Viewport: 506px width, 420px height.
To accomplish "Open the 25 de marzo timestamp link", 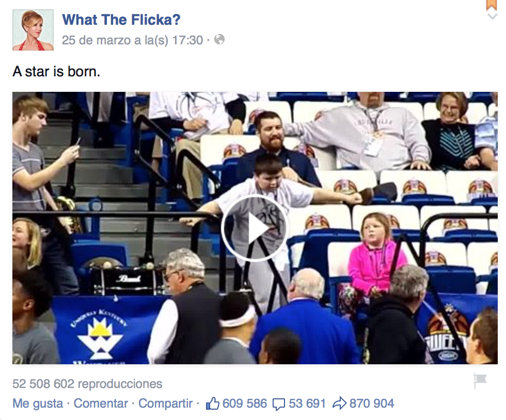I will pyautogui.click(x=132, y=40).
